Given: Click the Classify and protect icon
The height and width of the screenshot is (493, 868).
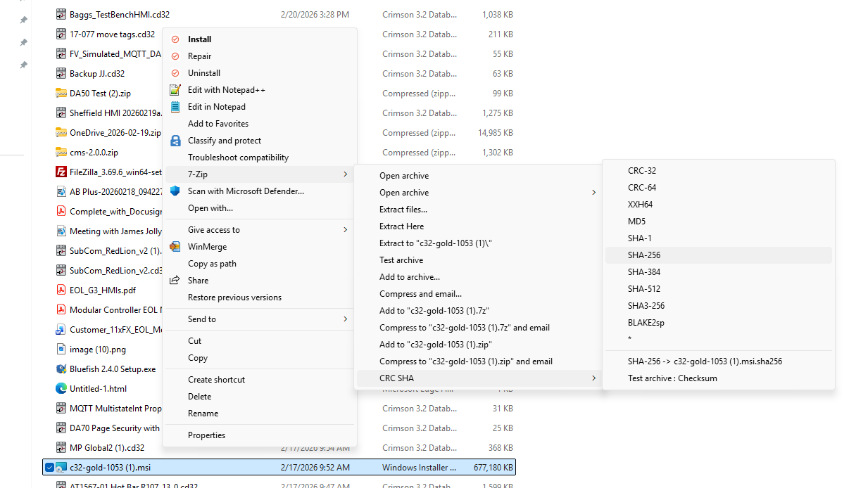Looking at the screenshot, I should tap(175, 141).
